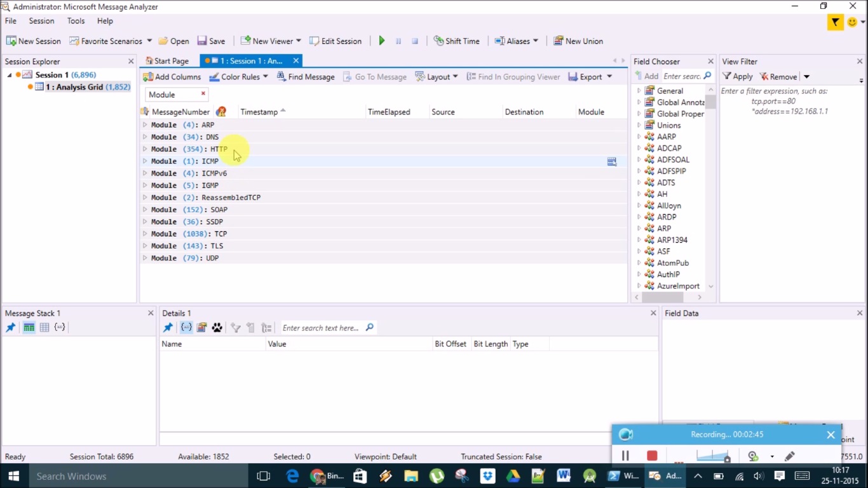Expand the TCP module group
The width and height of the screenshot is (868, 488).
click(145, 234)
